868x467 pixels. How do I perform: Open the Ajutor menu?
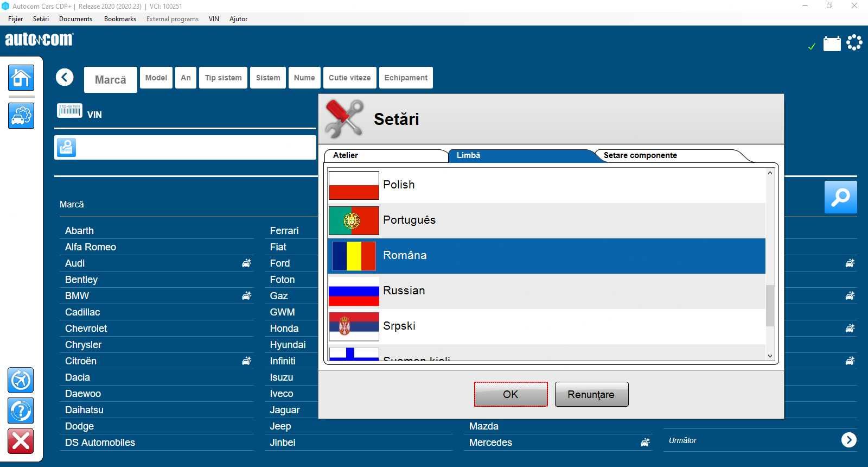coord(238,18)
